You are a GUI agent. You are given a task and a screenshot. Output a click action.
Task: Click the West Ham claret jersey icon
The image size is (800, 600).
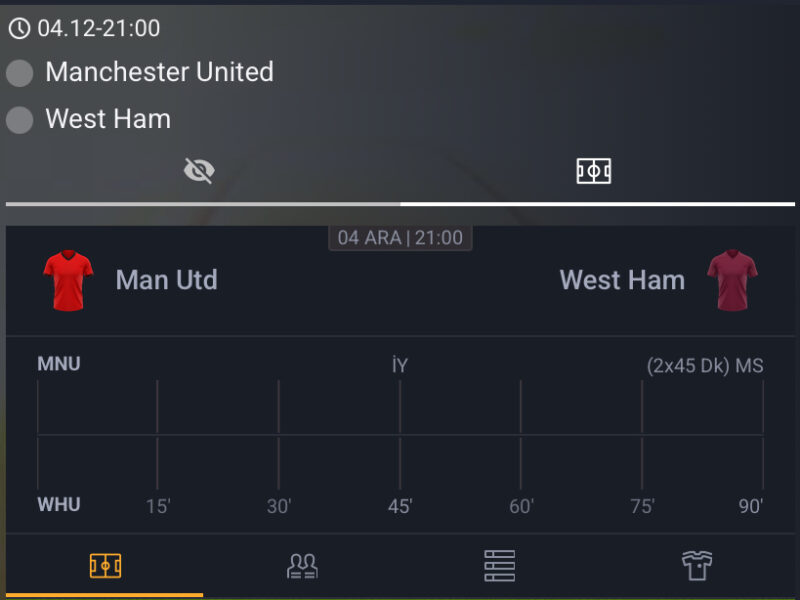click(735, 278)
